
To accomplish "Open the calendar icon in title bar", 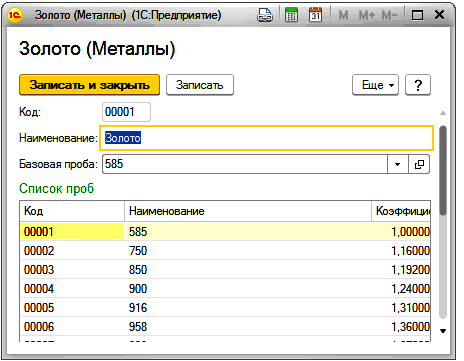I will click(x=315, y=15).
